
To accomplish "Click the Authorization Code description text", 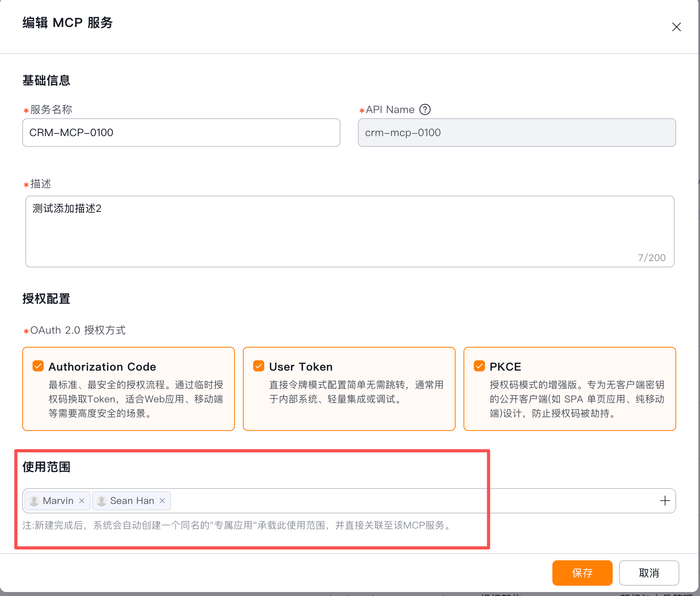I will (x=136, y=399).
